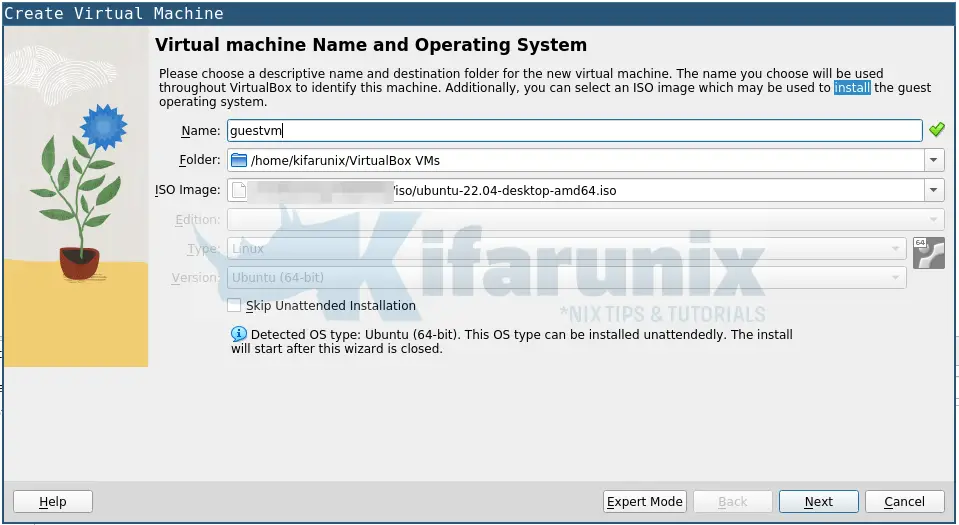
Task: Proceed with the Next button
Action: tap(818, 502)
